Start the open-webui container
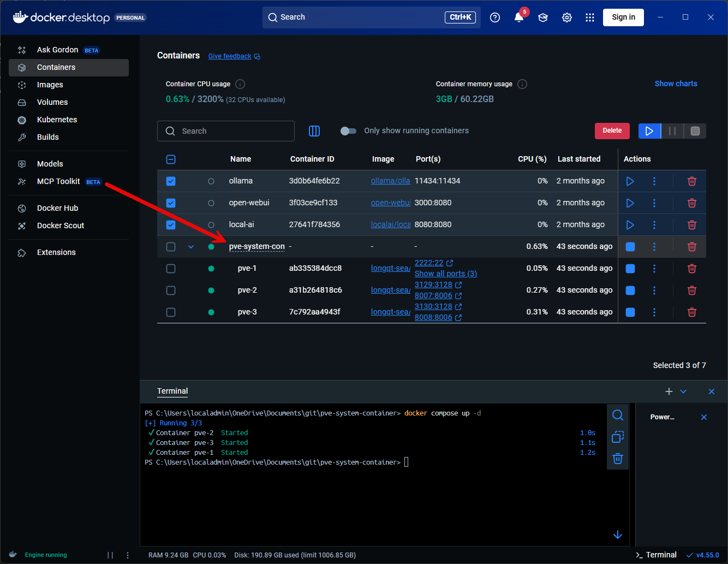Image resolution: width=728 pixels, height=564 pixels. (630, 203)
